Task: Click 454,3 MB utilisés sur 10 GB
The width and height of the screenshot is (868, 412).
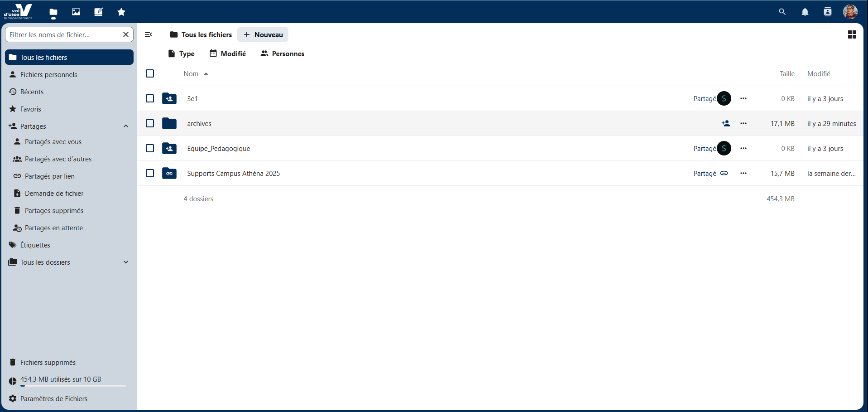Action: tap(61, 379)
